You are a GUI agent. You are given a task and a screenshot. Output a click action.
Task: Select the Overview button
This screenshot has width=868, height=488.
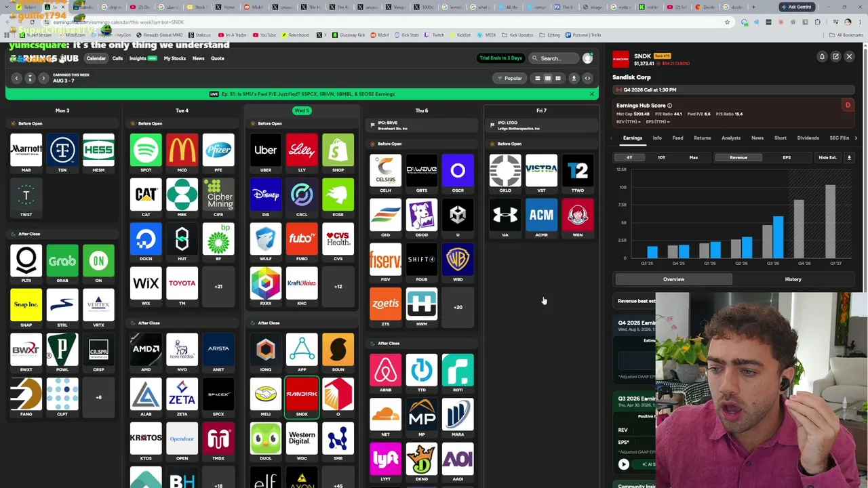click(x=674, y=279)
